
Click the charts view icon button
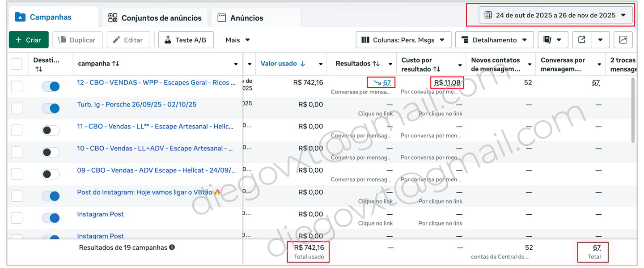[x=623, y=40]
